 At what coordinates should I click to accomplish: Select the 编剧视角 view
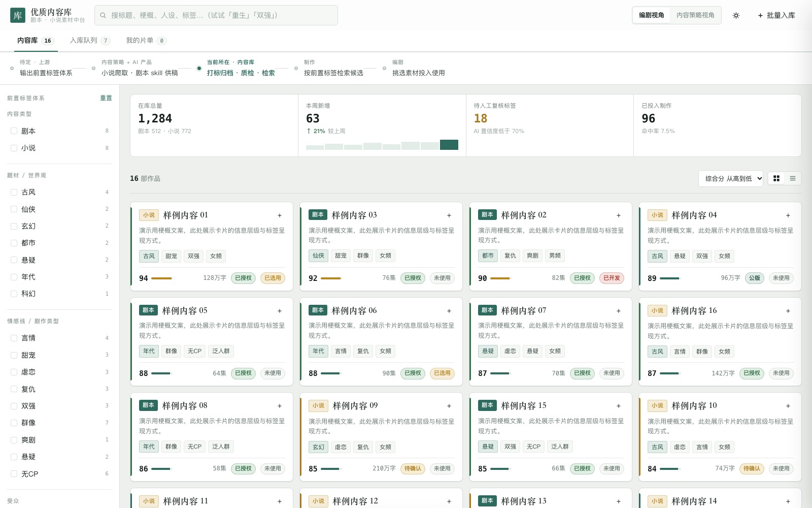click(x=652, y=15)
